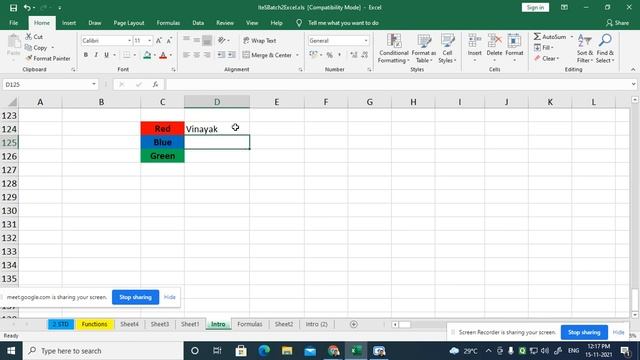Select the Format Painter brush

29,58
